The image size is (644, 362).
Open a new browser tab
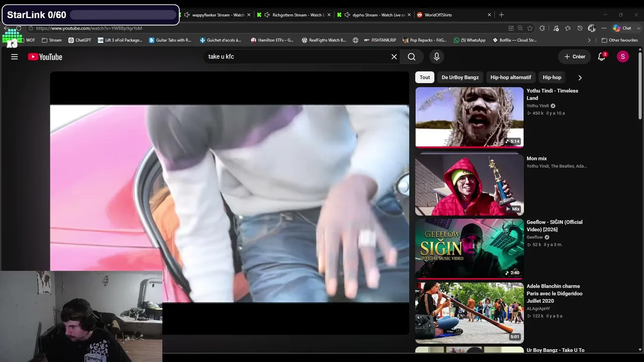[x=501, y=15]
